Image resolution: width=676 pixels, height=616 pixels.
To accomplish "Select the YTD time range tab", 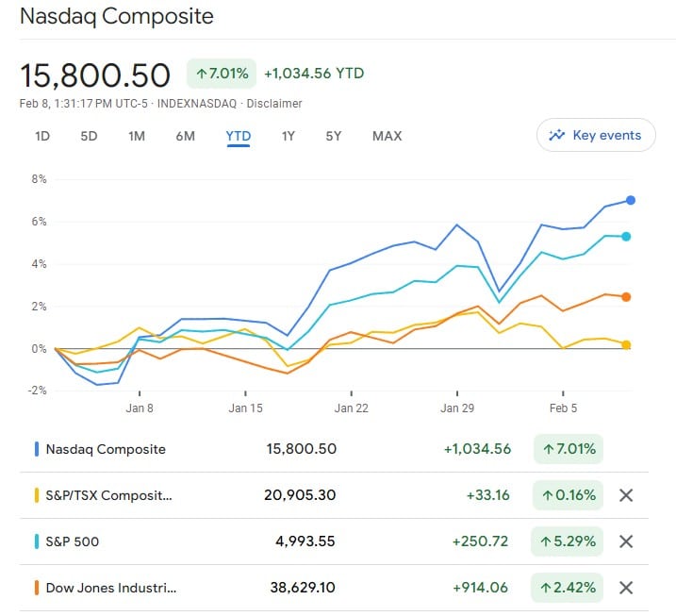I will tap(239, 137).
